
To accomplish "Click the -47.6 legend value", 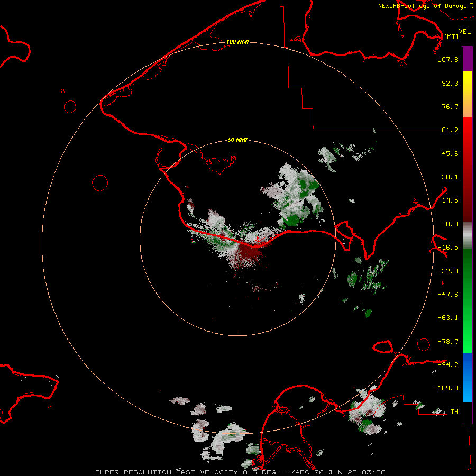I will 448,295.
